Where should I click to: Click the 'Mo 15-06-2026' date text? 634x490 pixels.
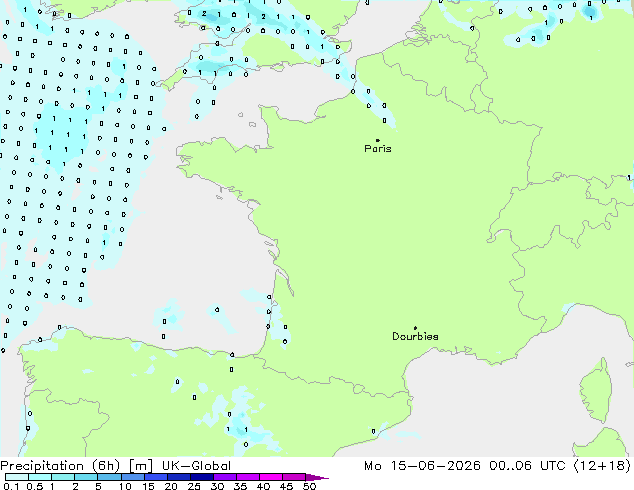click(x=422, y=466)
